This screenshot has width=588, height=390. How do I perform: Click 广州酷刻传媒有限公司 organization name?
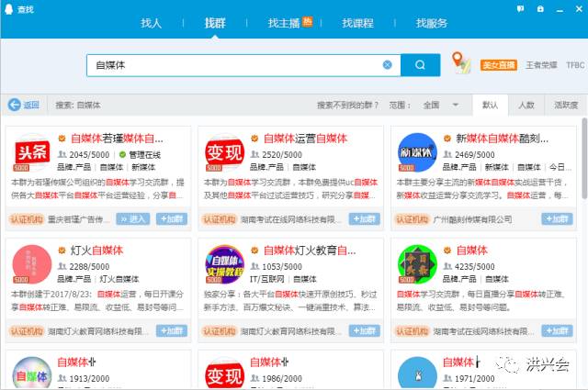pyautogui.click(x=472, y=219)
